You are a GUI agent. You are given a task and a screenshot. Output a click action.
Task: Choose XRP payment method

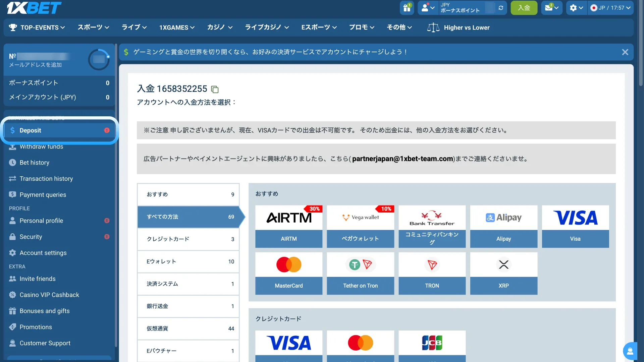503,274
